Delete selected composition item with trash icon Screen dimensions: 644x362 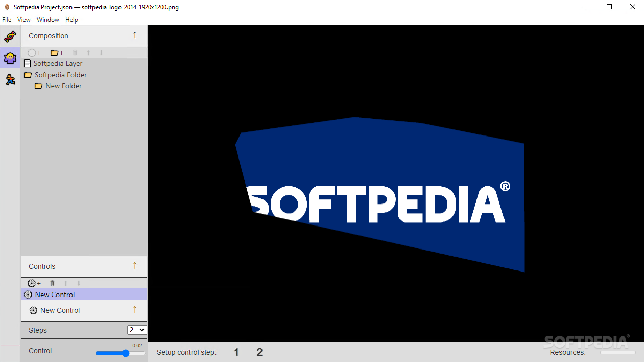click(75, 53)
